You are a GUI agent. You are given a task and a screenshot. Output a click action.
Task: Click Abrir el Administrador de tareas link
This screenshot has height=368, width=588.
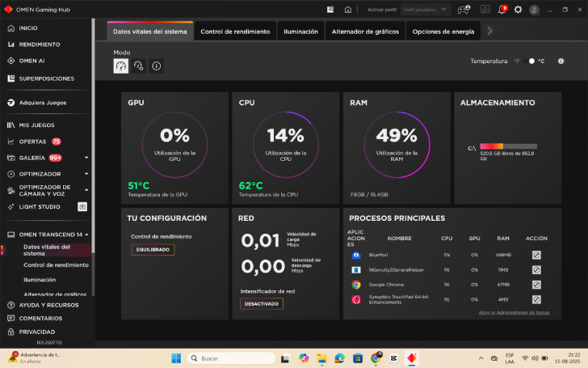[514, 312]
